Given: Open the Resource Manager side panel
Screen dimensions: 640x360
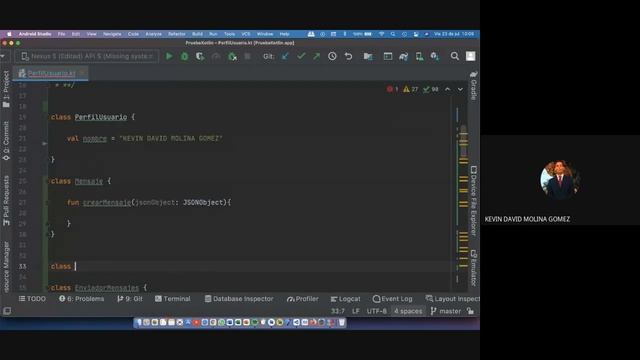Looking at the screenshot, I should pos(6,266).
